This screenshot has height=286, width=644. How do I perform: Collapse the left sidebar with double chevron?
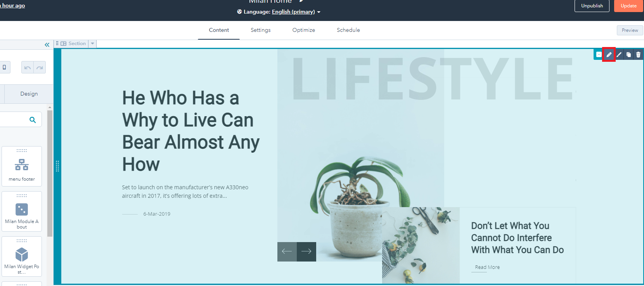47,45
